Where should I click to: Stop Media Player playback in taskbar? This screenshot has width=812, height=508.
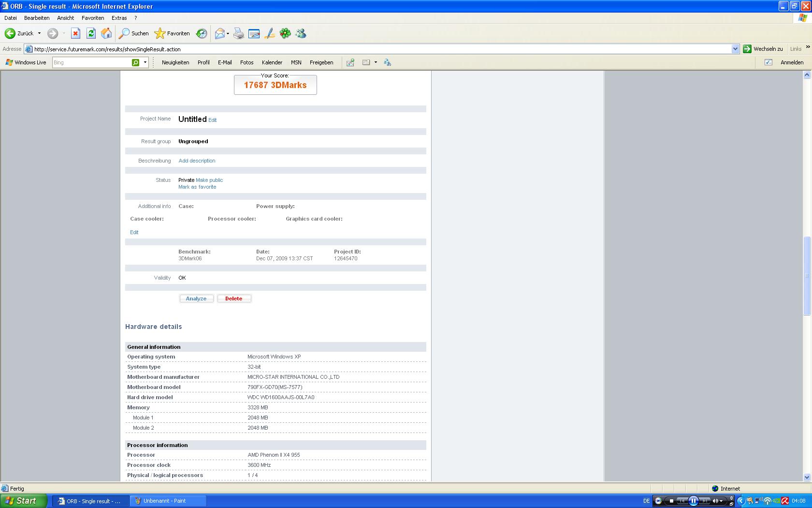[x=671, y=501]
